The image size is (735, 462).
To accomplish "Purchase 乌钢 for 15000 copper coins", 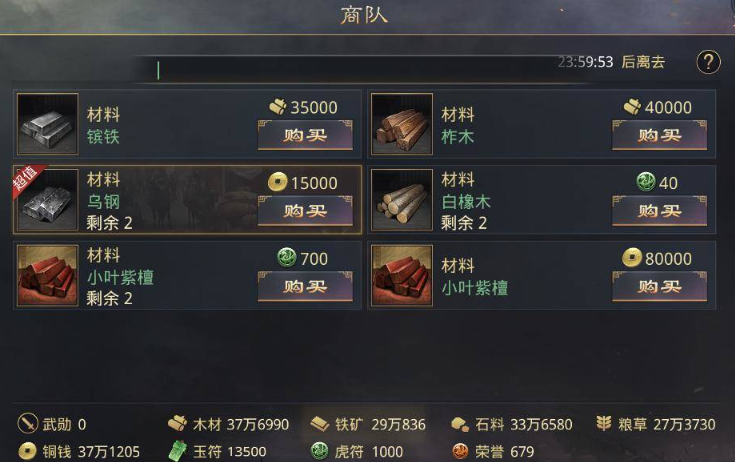I will [305, 211].
